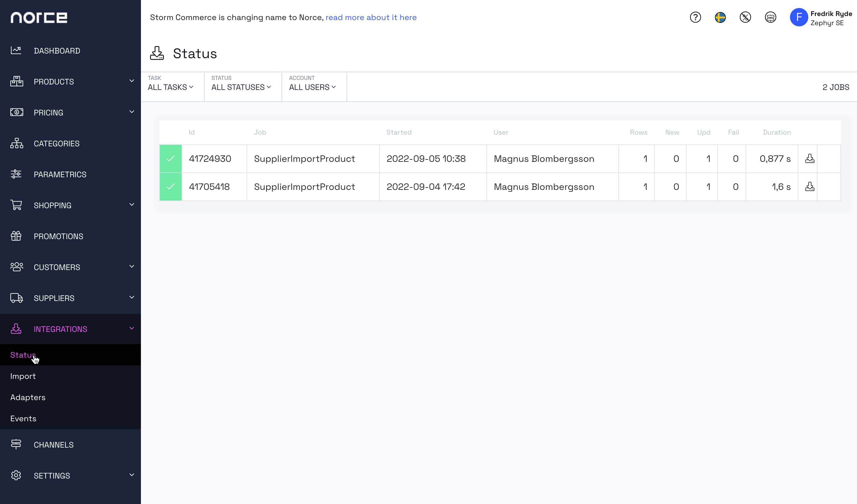Click the Id column header
The image size is (857, 504).
point(192,132)
